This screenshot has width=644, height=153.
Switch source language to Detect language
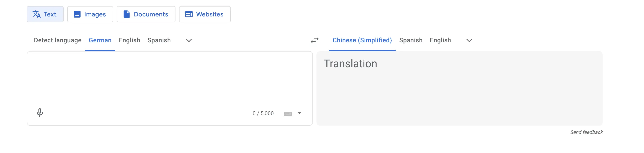pyautogui.click(x=58, y=40)
